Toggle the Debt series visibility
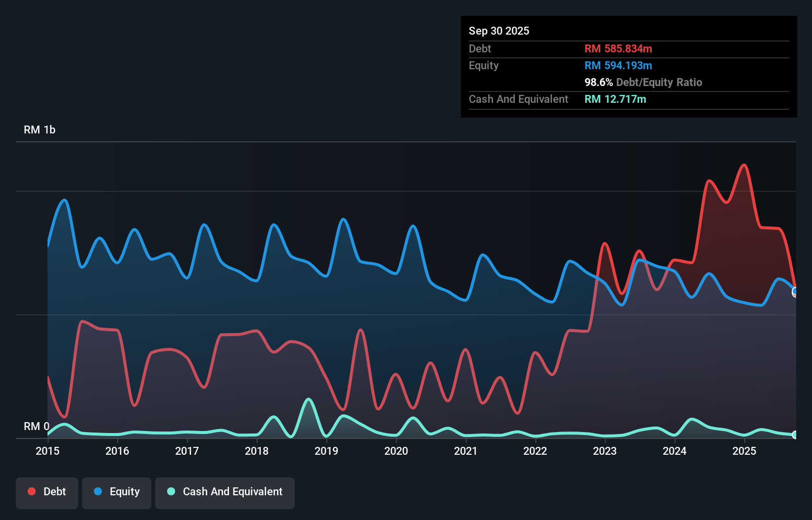Screen dimensions: 812x520 pos(47,491)
